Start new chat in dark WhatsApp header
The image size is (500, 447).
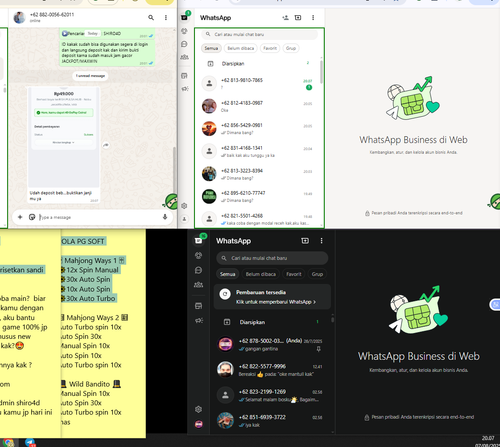pyautogui.click(x=305, y=241)
